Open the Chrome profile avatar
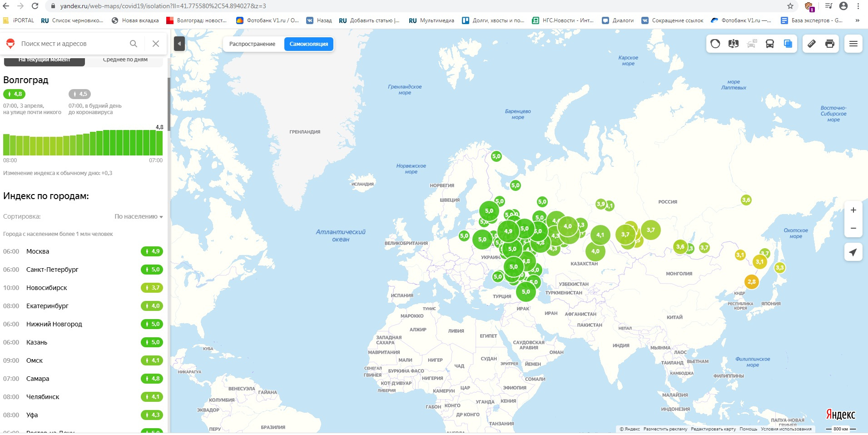 pyautogui.click(x=843, y=6)
